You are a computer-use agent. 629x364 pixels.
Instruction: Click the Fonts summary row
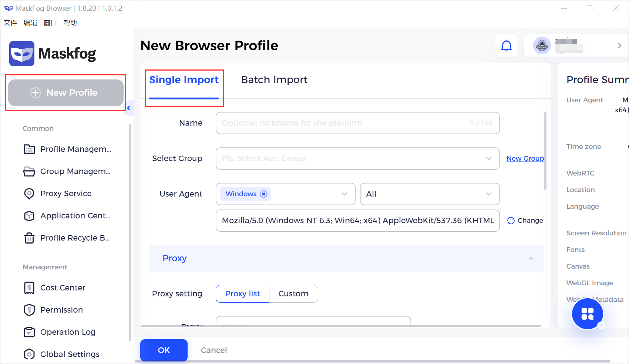575,250
